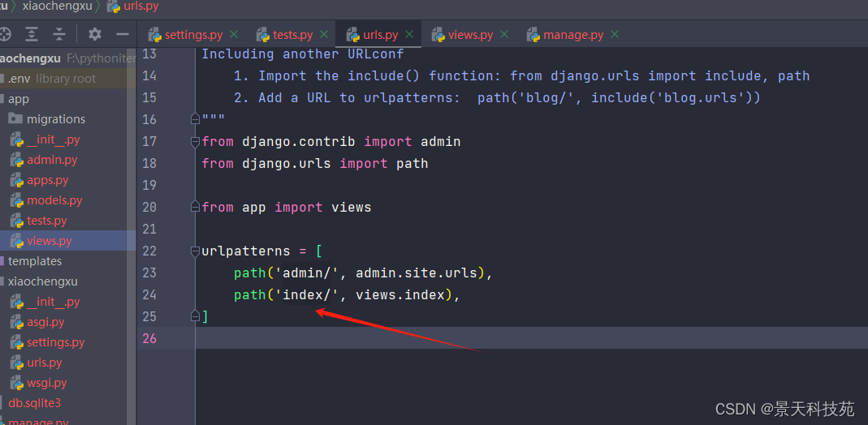Click line number 26 in gutter

pyautogui.click(x=149, y=338)
